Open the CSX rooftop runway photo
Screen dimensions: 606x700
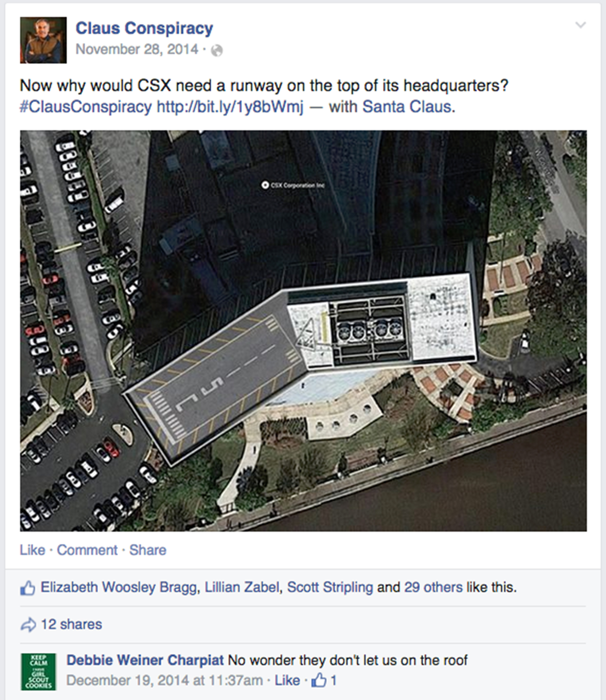pos(303,331)
